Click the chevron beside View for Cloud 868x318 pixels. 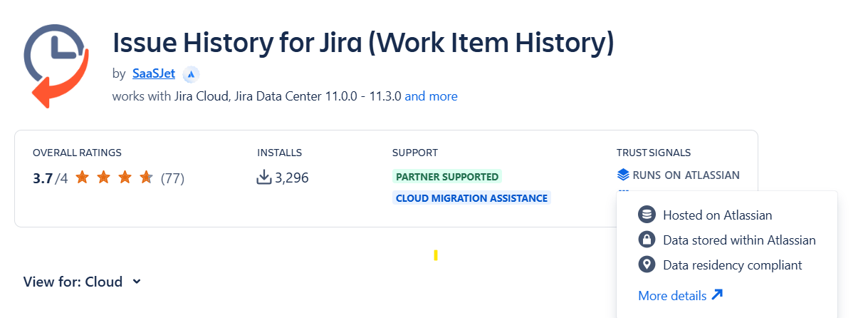coord(137,282)
